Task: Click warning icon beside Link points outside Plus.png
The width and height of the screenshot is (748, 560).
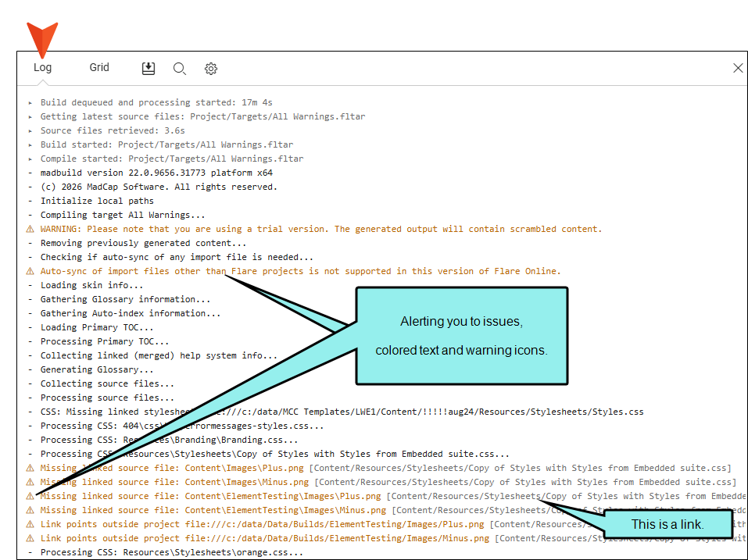Action: click(30, 524)
